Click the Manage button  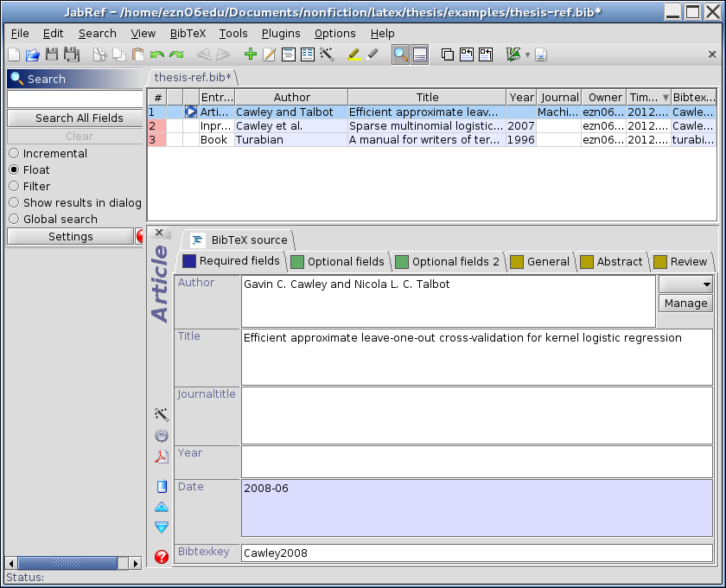685,303
